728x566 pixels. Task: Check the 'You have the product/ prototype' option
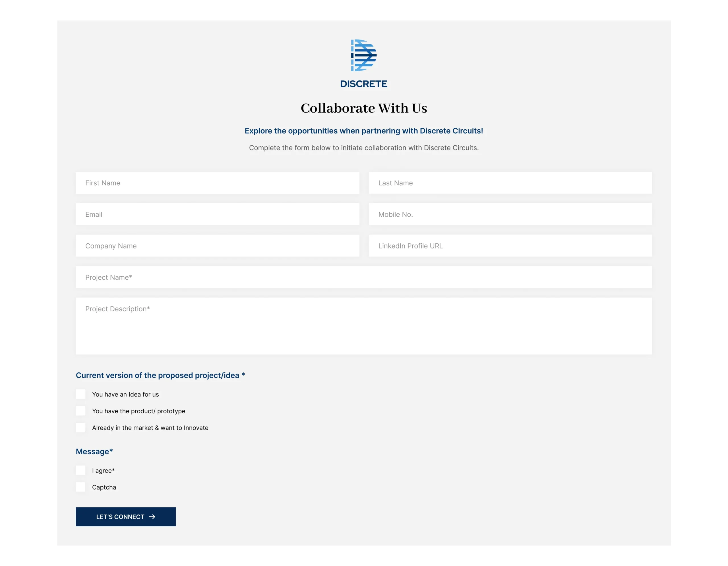80,411
